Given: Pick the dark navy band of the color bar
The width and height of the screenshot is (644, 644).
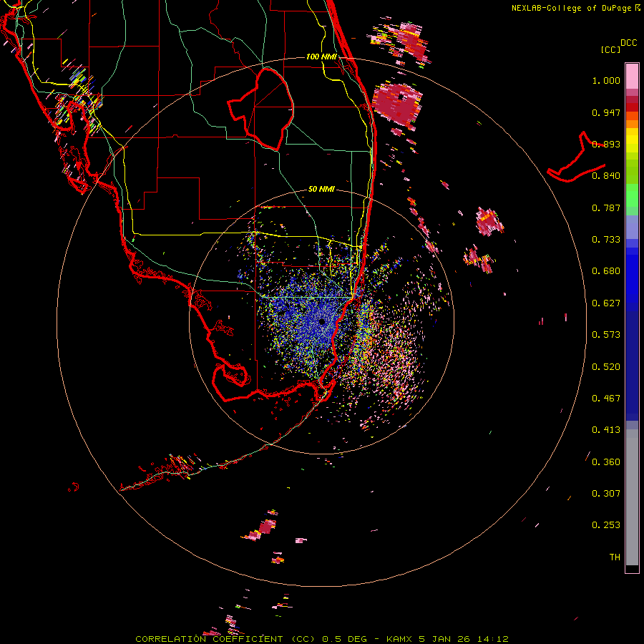Looking at the screenshot, I should point(632,366).
